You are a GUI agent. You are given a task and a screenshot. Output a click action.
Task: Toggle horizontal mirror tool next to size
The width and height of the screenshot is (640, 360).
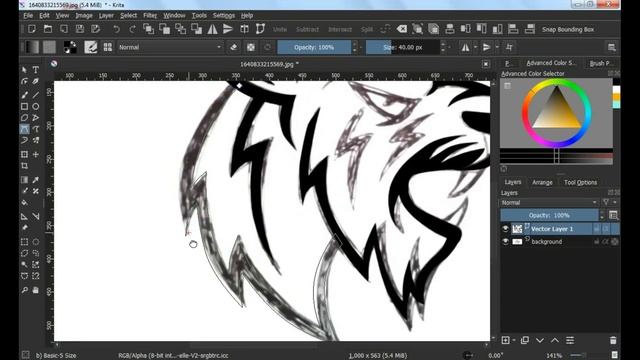(x=465, y=47)
